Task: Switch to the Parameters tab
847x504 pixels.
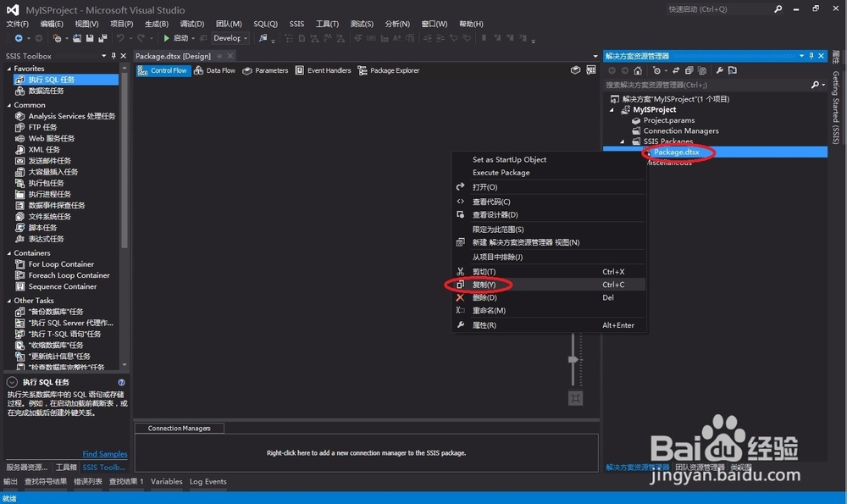Action: point(265,70)
